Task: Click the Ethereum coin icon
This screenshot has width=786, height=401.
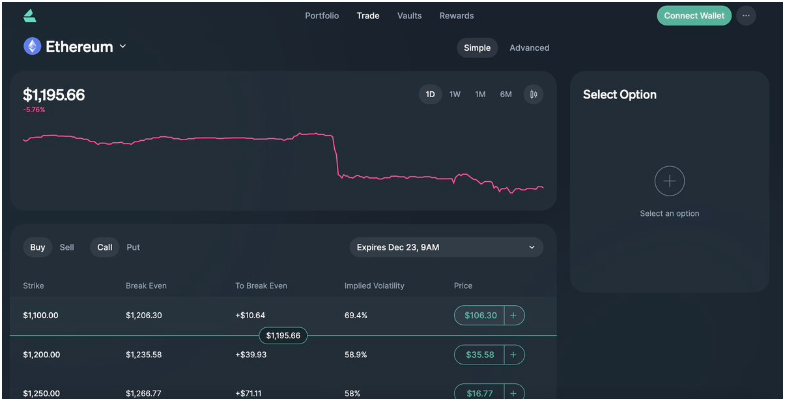Action: click(32, 47)
